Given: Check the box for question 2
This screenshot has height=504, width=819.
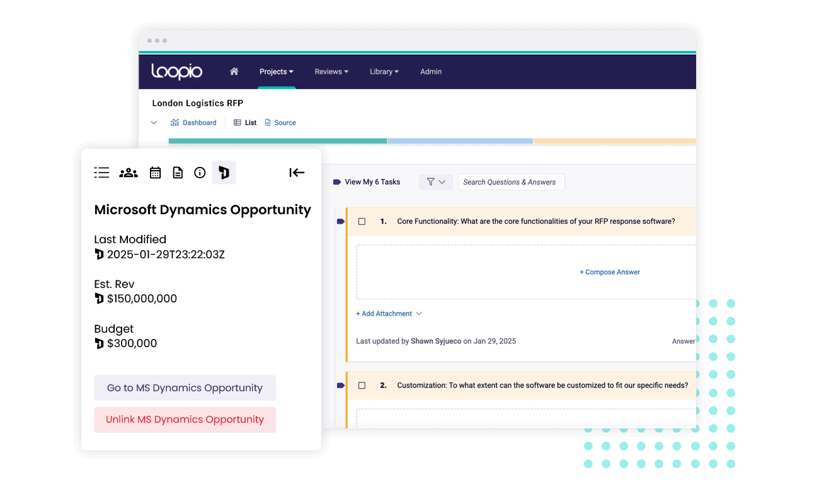Looking at the screenshot, I should 362,386.
